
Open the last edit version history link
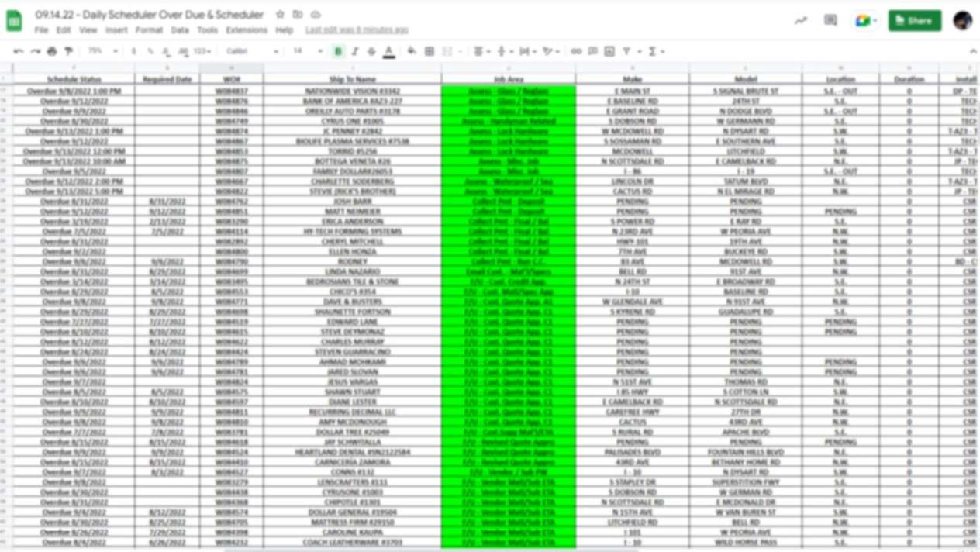coord(357,30)
